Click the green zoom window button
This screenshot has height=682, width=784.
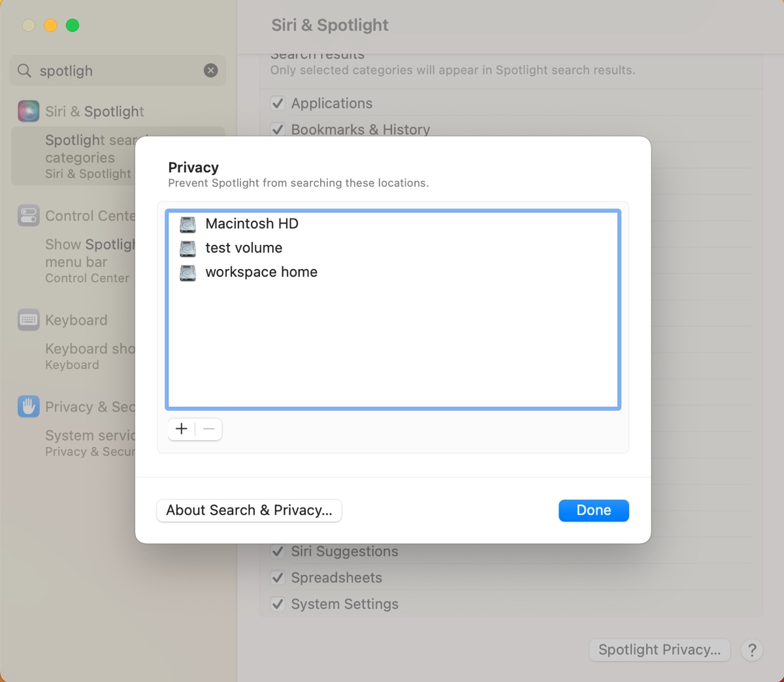(x=73, y=25)
